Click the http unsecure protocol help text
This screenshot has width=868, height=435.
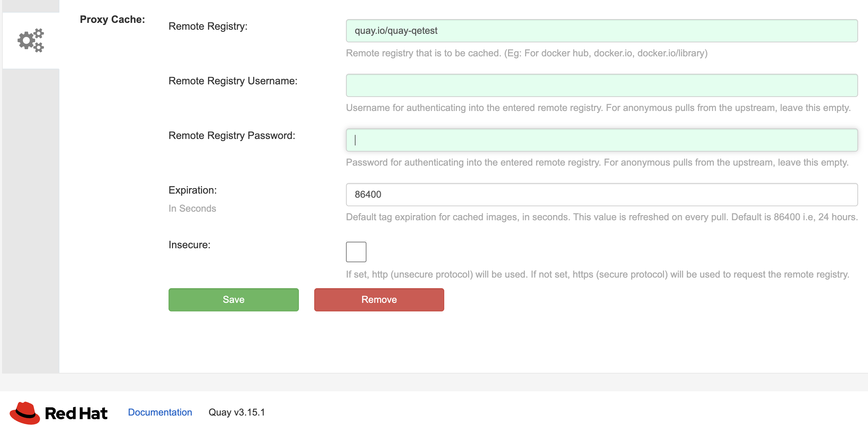click(597, 275)
